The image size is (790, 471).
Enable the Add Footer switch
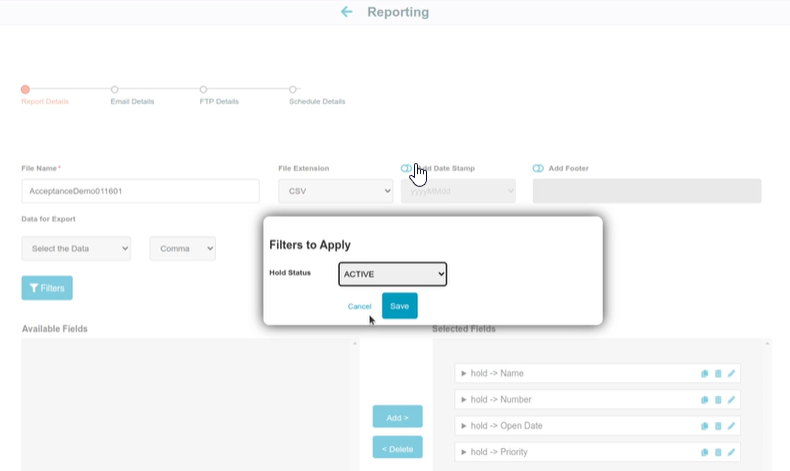[x=538, y=168]
